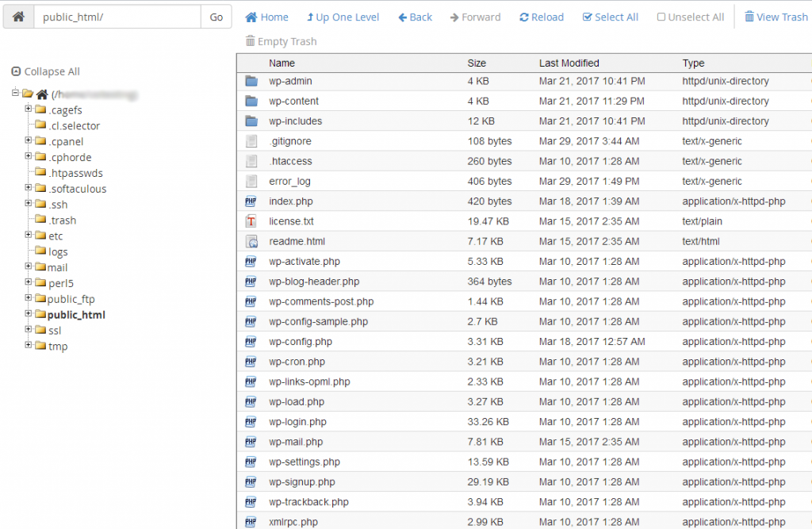Click the Back toolbar button
Image resolution: width=812 pixels, height=529 pixels.
(415, 17)
